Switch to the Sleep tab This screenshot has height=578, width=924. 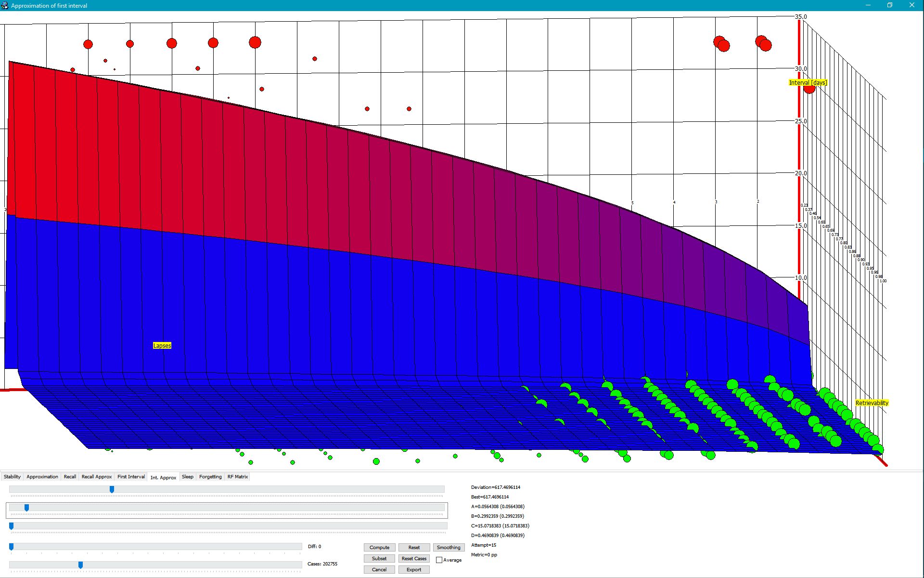[188, 477]
